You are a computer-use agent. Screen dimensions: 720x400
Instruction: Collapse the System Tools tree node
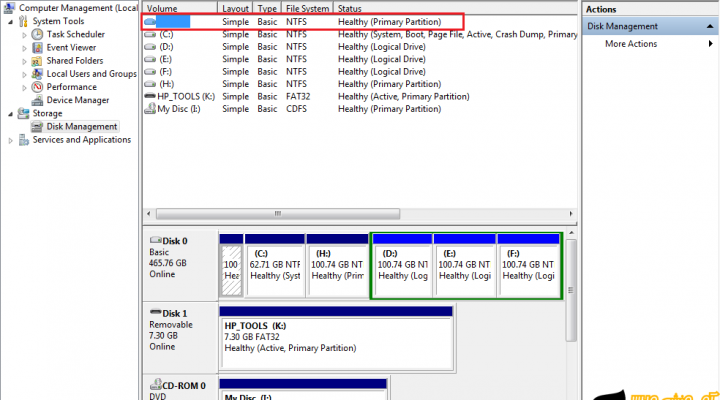click(10, 22)
